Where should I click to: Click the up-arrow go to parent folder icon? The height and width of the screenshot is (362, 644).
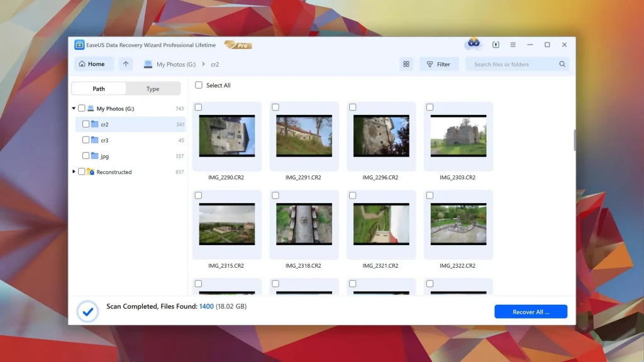click(126, 64)
